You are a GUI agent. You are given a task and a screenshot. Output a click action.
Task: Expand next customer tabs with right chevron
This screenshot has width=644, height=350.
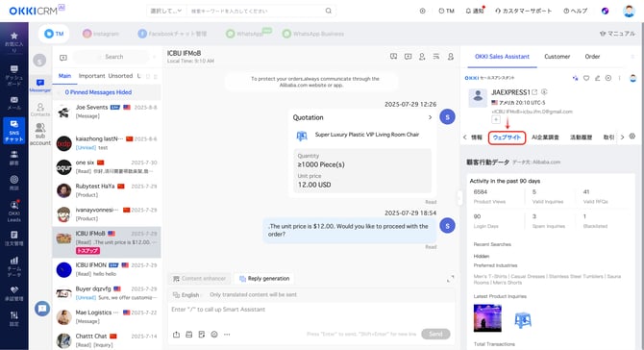pos(622,137)
